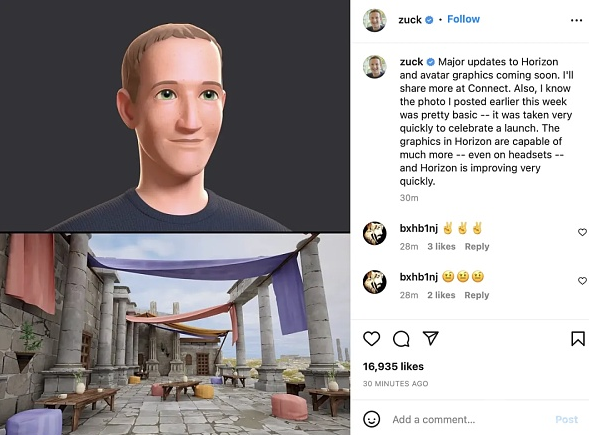Click the verified badge next to zuck header
Image resolution: width=589 pixels, height=435 pixels.
click(429, 20)
